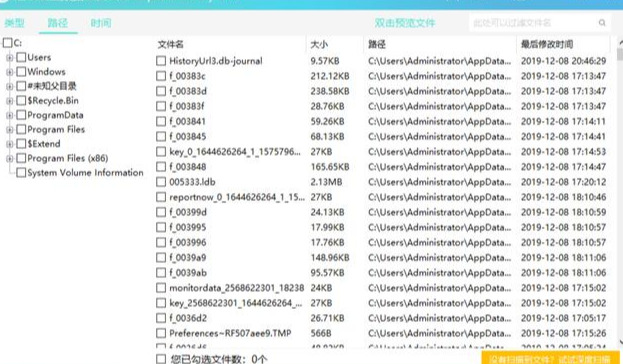Viewport: 623px width, 364px height.
Task: Click the 2.13MB size cell
Action: (x=326, y=182)
